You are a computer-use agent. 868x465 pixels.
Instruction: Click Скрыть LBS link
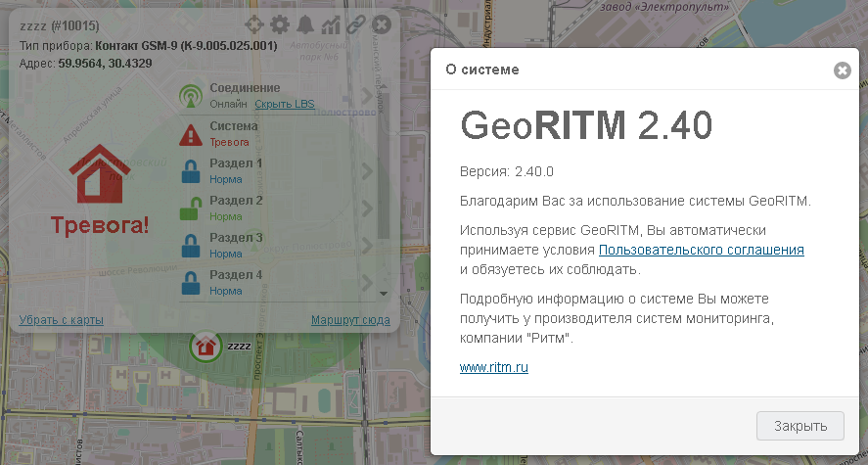(285, 104)
